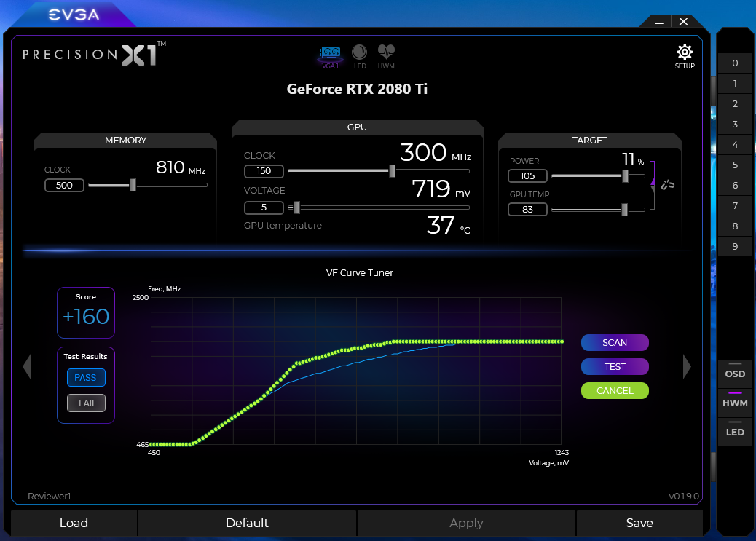
Task: Go to previous panel with left arrow
Action: (27, 366)
